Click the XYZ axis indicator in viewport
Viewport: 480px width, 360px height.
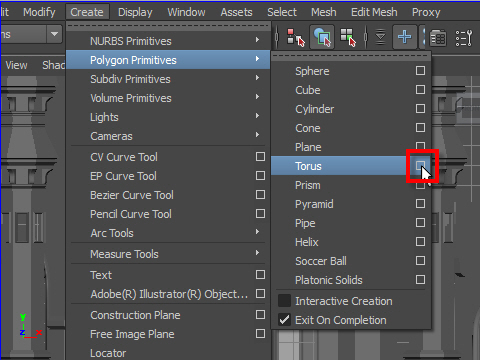tap(30, 326)
